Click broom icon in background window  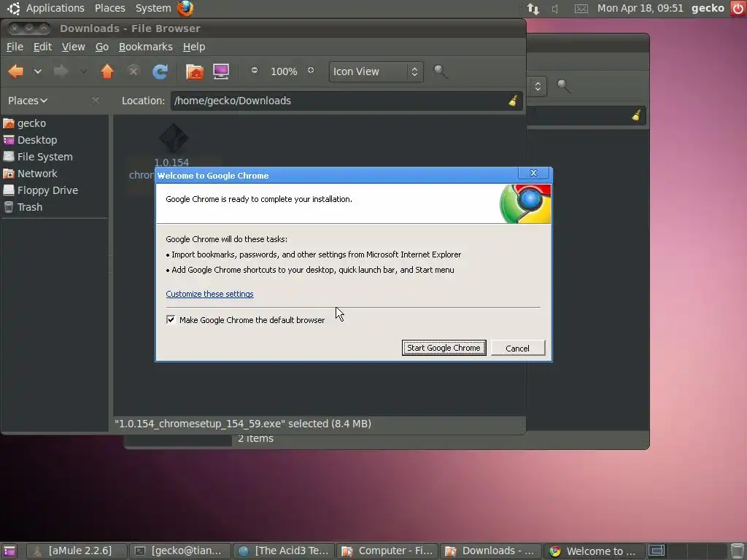[636, 115]
